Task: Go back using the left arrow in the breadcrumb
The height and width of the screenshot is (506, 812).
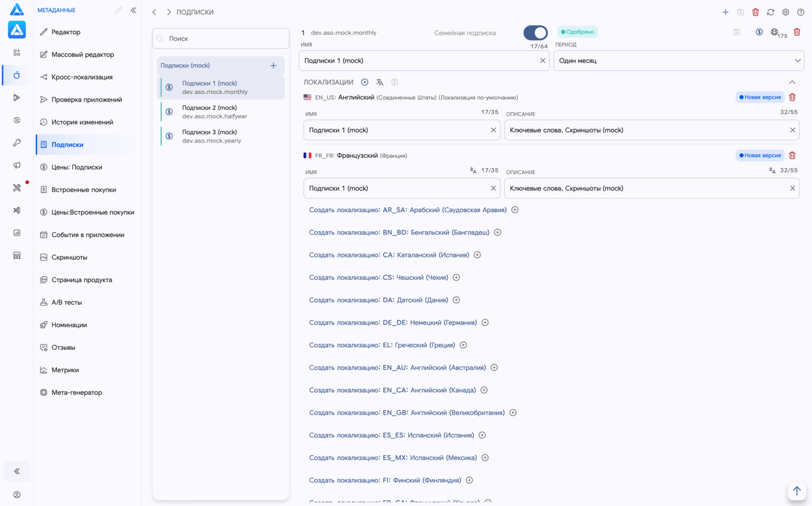Action: pos(155,12)
